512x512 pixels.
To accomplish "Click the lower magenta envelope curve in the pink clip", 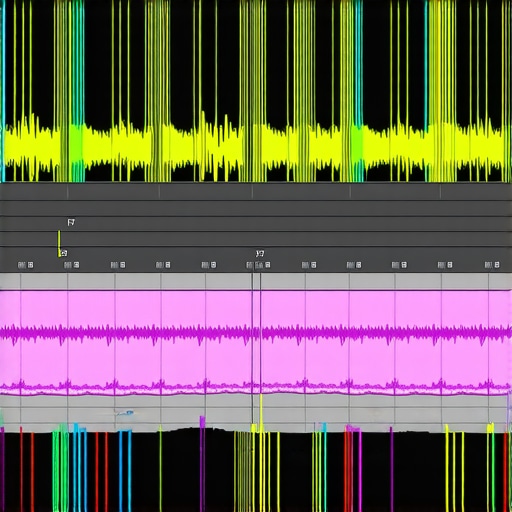I will pyautogui.click(x=256, y=387).
